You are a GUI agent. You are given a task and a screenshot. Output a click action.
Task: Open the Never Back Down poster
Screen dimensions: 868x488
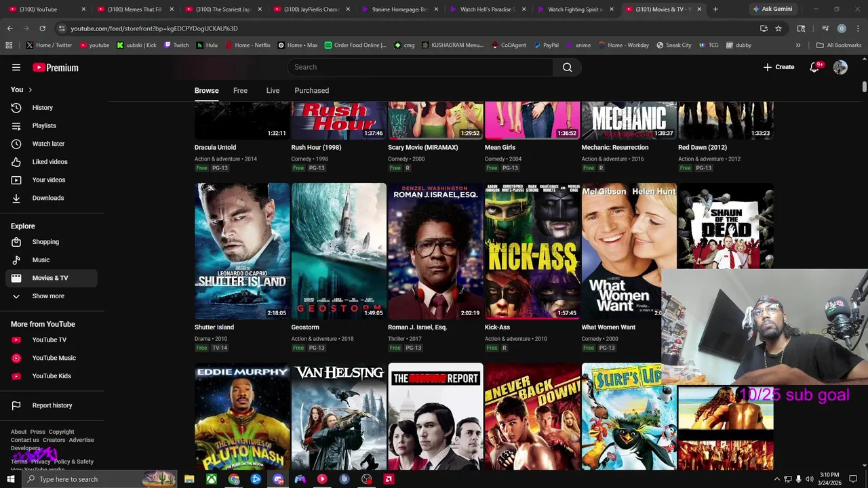click(x=532, y=417)
